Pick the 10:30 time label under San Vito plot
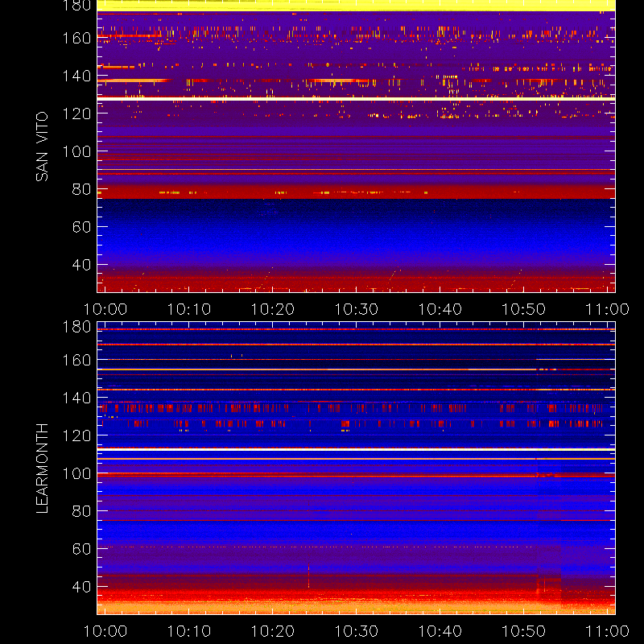The width and height of the screenshot is (644, 644). (x=357, y=309)
